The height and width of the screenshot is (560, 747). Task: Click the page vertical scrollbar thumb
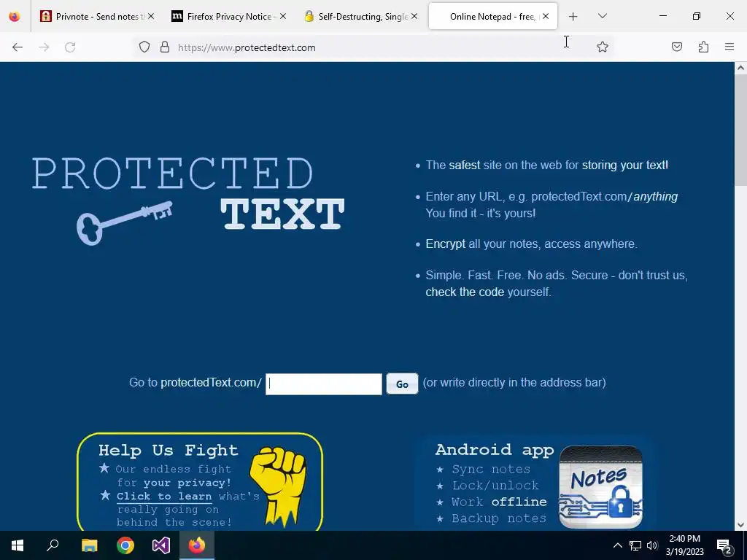pos(740,130)
